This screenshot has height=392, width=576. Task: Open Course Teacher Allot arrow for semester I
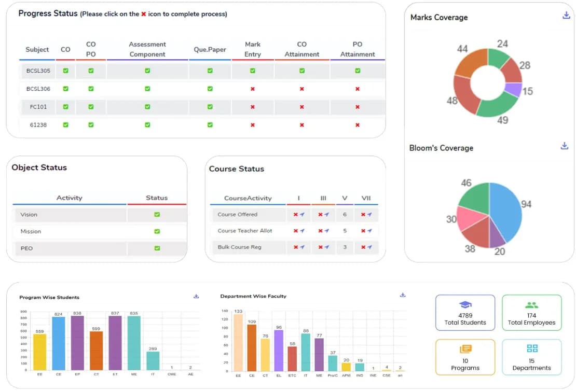[x=302, y=231]
